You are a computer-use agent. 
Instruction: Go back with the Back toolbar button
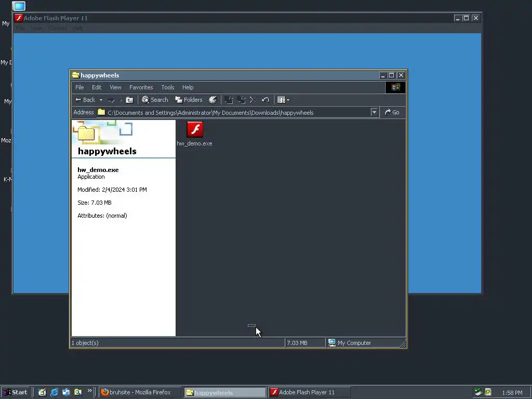pyautogui.click(x=85, y=100)
